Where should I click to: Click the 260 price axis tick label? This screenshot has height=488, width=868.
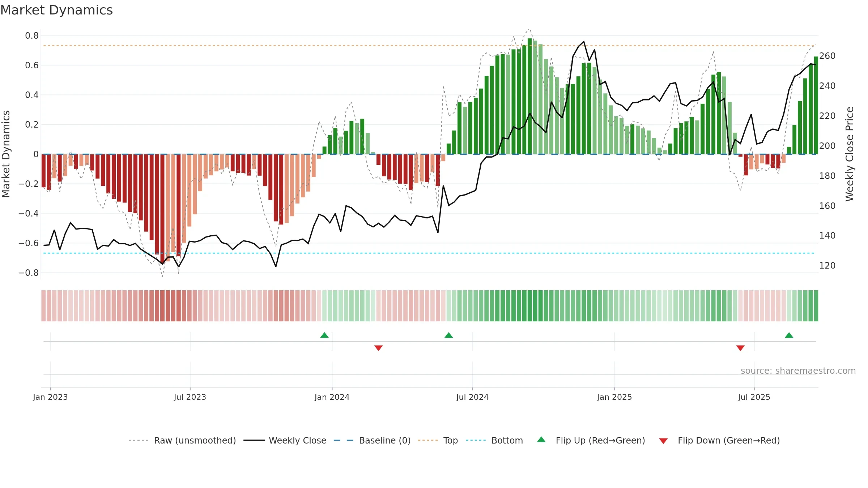827,56
